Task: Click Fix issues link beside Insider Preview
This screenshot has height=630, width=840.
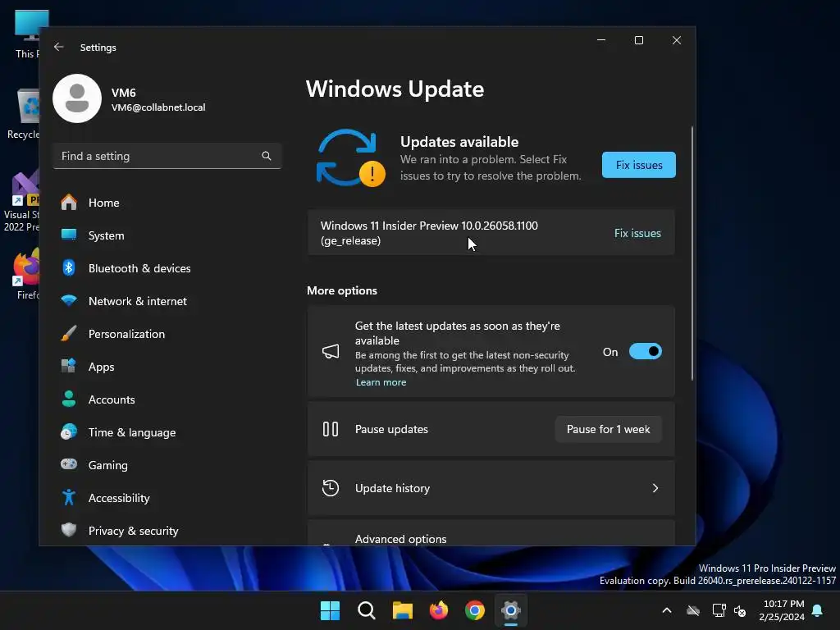Action: (x=637, y=233)
